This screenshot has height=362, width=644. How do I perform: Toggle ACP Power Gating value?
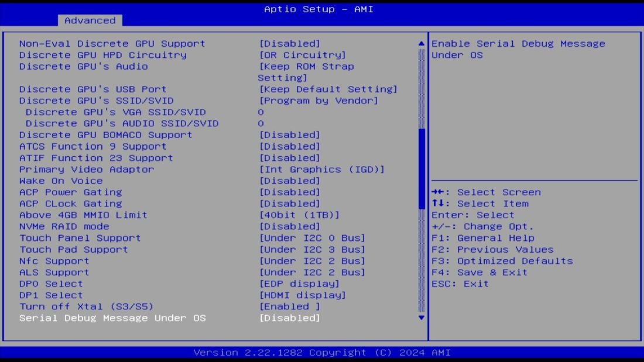point(290,192)
